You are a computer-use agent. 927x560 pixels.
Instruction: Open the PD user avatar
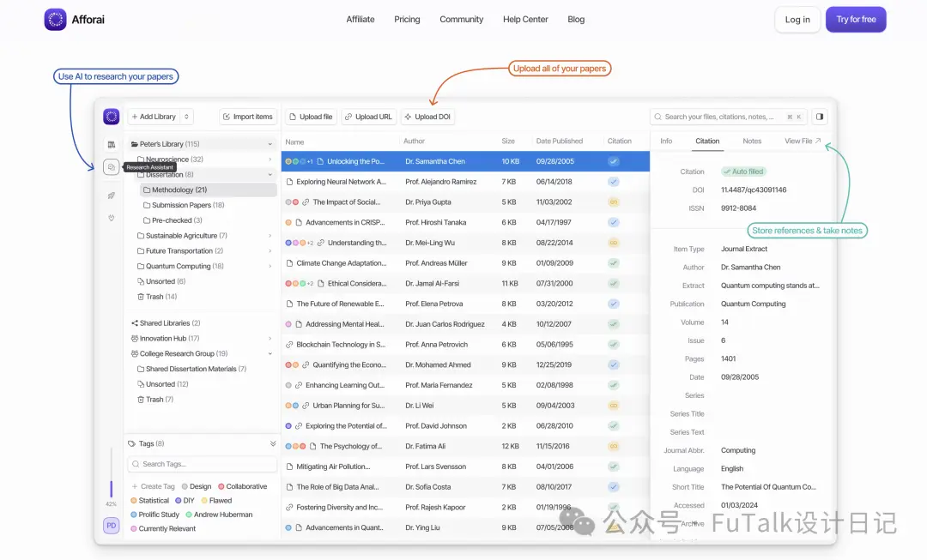(x=111, y=525)
